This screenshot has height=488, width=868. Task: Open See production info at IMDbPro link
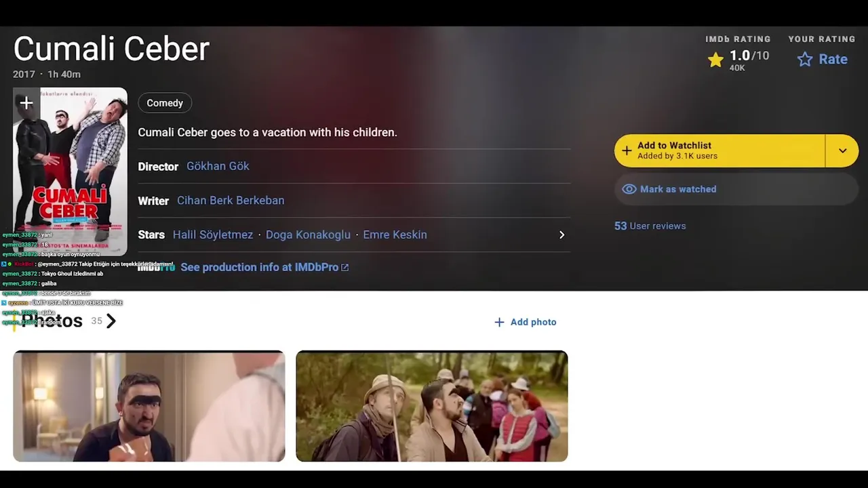pyautogui.click(x=264, y=267)
